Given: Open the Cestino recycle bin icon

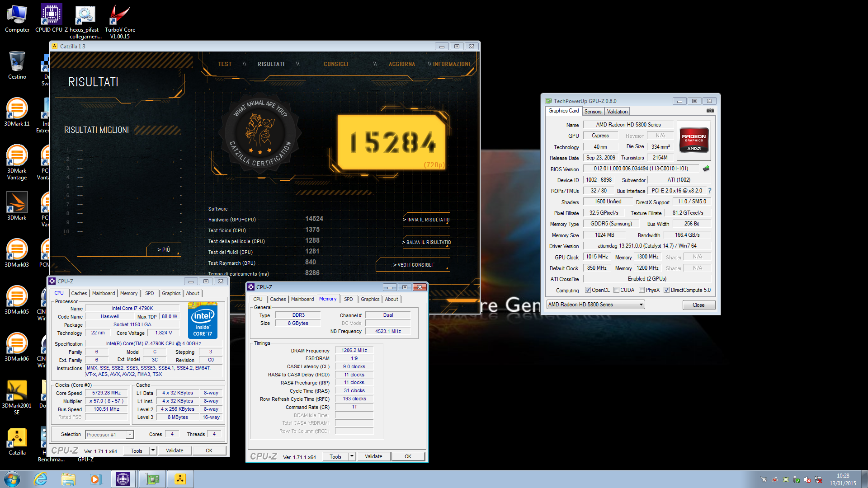Looking at the screenshot, I should (x=17, y=65).
